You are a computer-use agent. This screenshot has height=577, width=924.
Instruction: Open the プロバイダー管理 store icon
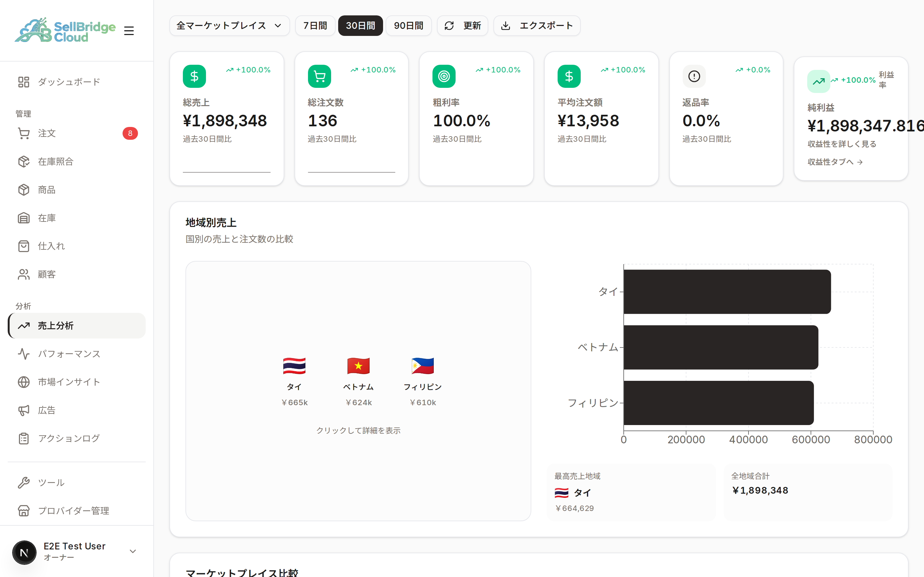(24, 511)
